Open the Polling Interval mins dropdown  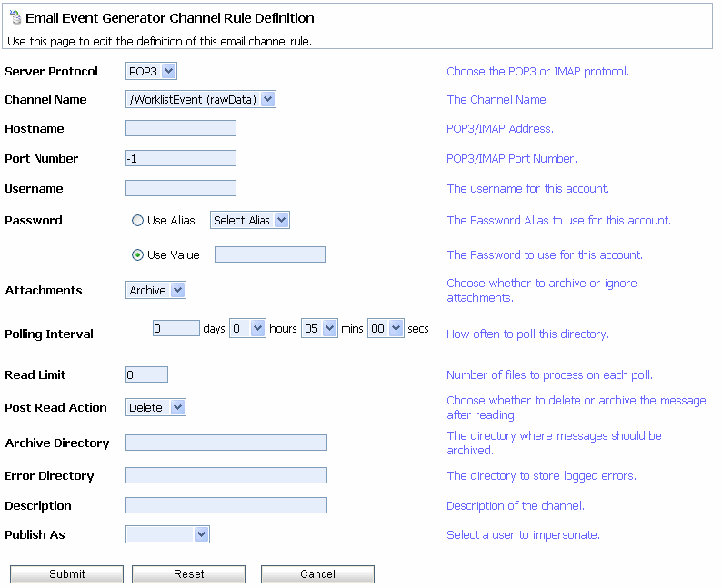(319, 328)
